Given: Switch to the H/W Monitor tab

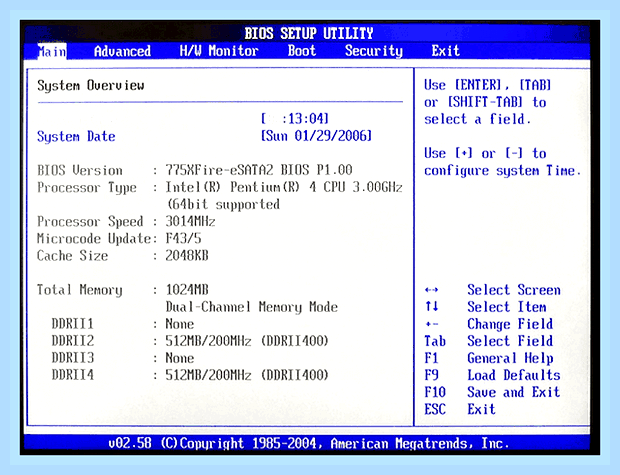Looking at the screenshot, I should click(219, 51).
